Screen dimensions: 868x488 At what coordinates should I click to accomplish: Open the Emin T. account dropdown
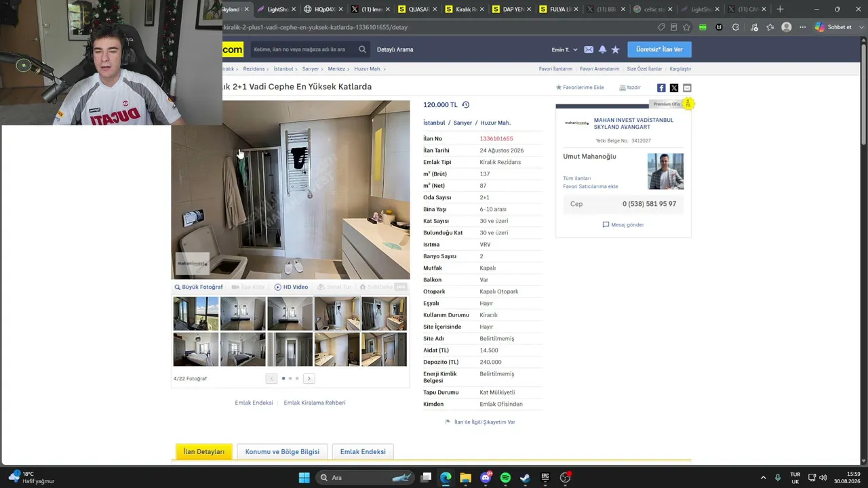[564, 49]
